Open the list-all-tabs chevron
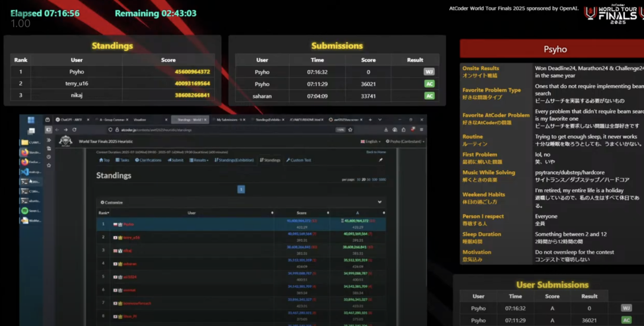The image size is (644, 326). point(380,119)
